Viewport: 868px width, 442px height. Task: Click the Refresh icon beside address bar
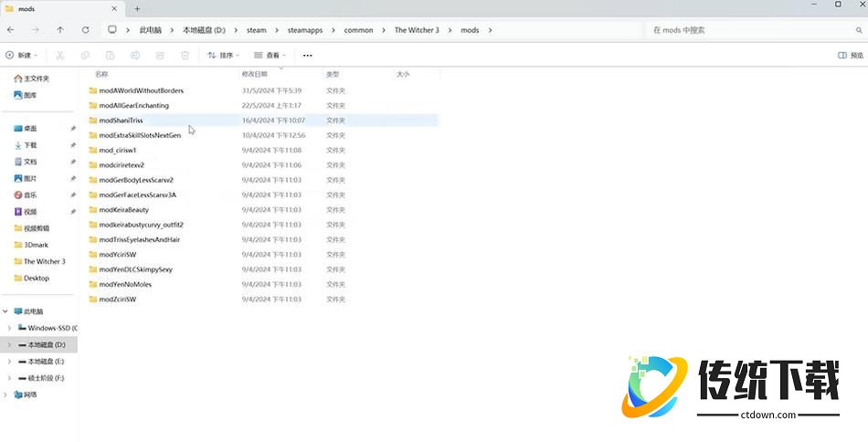click(86, 30)
